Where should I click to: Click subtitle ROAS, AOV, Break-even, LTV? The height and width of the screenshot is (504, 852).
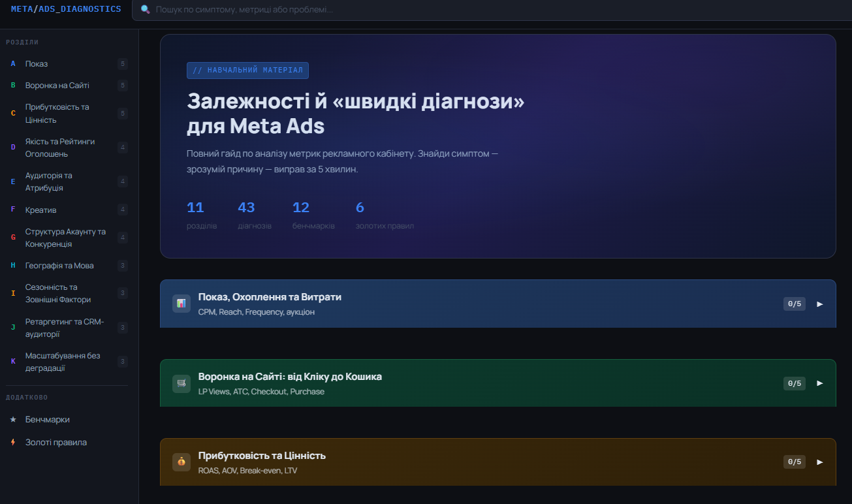pos(247,470)
